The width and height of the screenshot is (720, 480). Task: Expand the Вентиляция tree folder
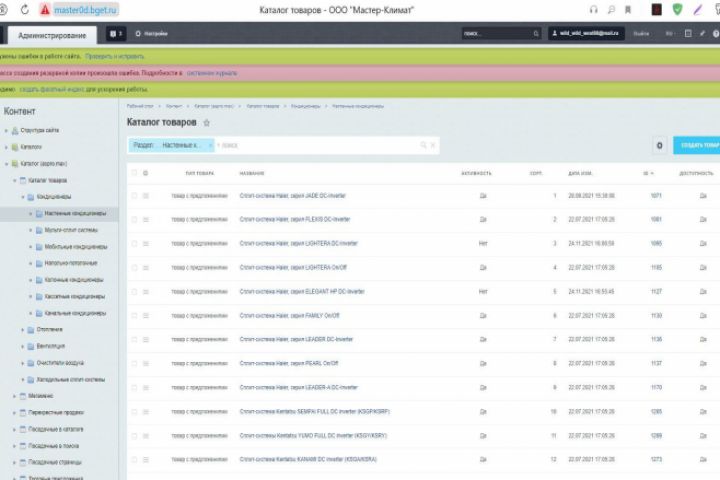pyautogui.click(x=22, y=346)
